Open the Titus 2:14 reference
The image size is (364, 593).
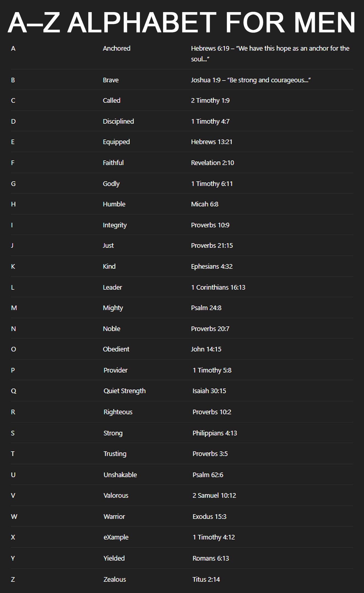206,580
